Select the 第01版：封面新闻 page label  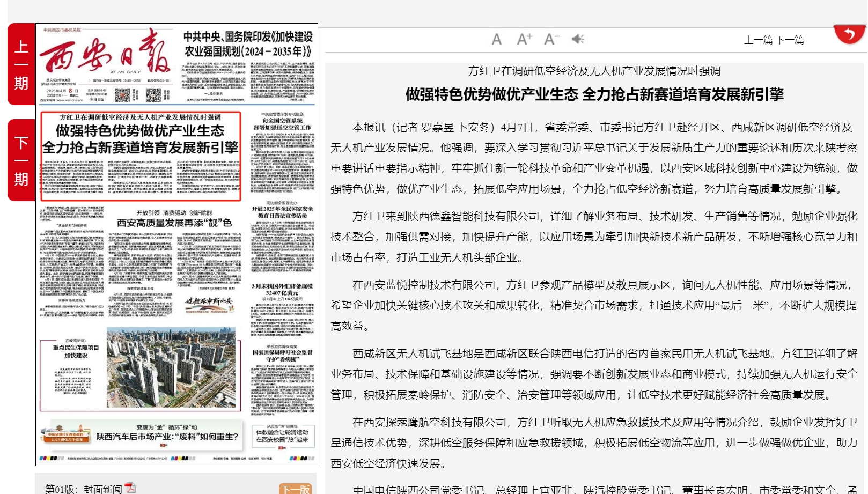tap(83, 489)
